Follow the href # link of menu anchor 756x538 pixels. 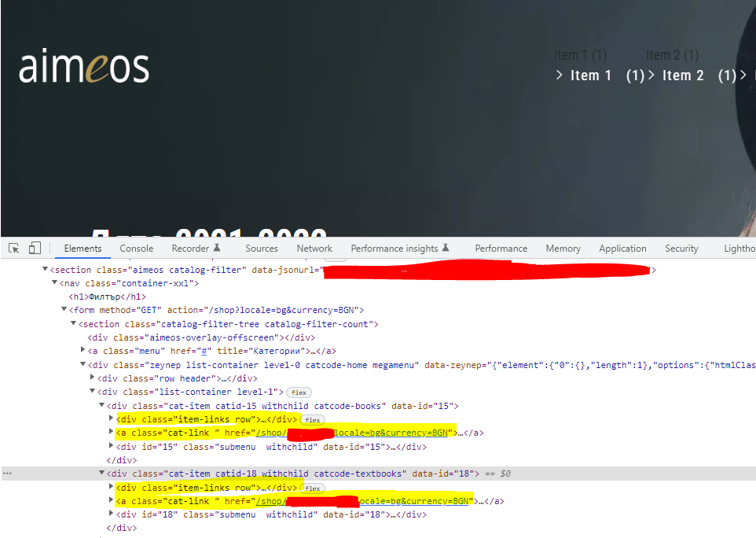click(x=204, y=352)
